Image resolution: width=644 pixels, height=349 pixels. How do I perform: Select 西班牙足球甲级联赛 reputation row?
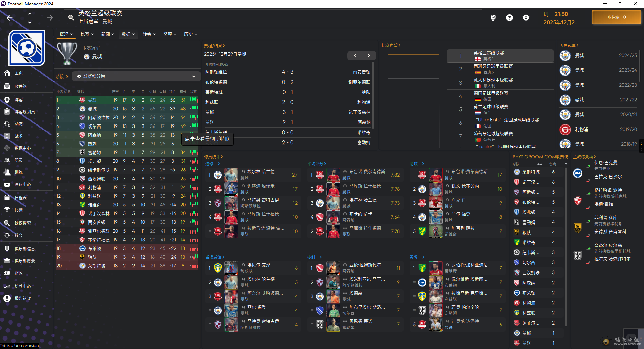[x=500, y=69]
